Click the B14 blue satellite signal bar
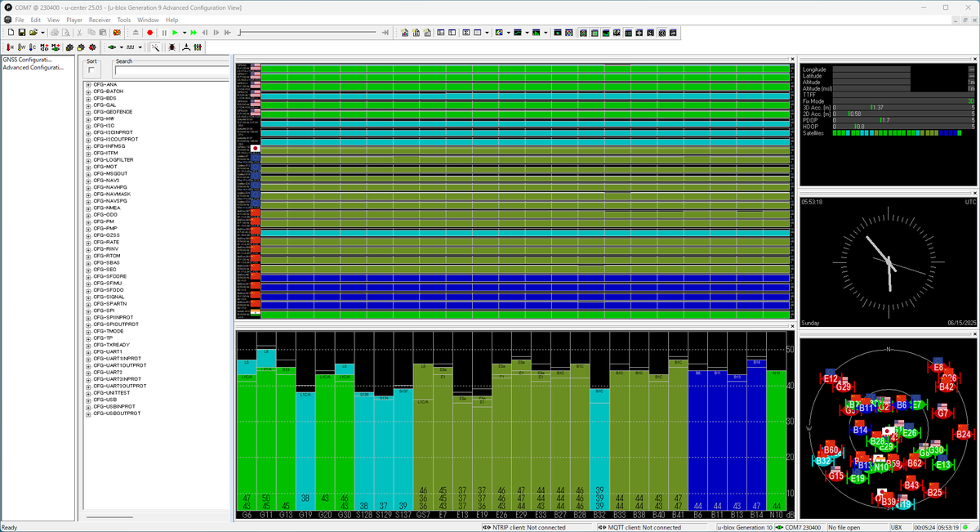The image size is (980, 532). pyautogui.click(x=756, y=433)
